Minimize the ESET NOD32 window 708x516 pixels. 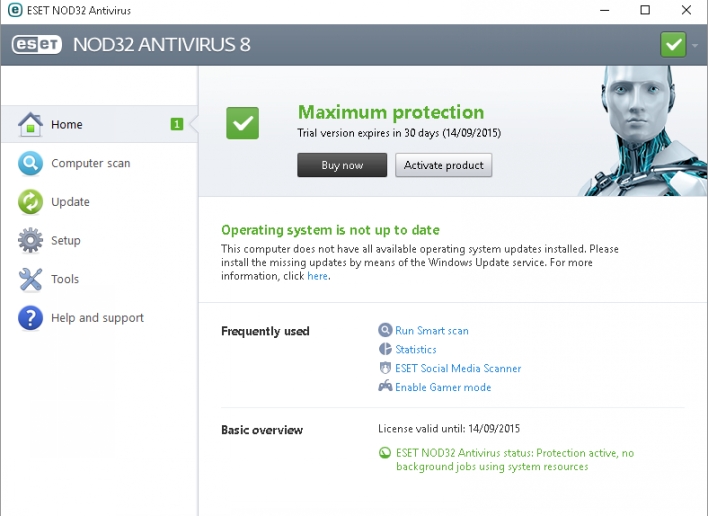(604, 10)
